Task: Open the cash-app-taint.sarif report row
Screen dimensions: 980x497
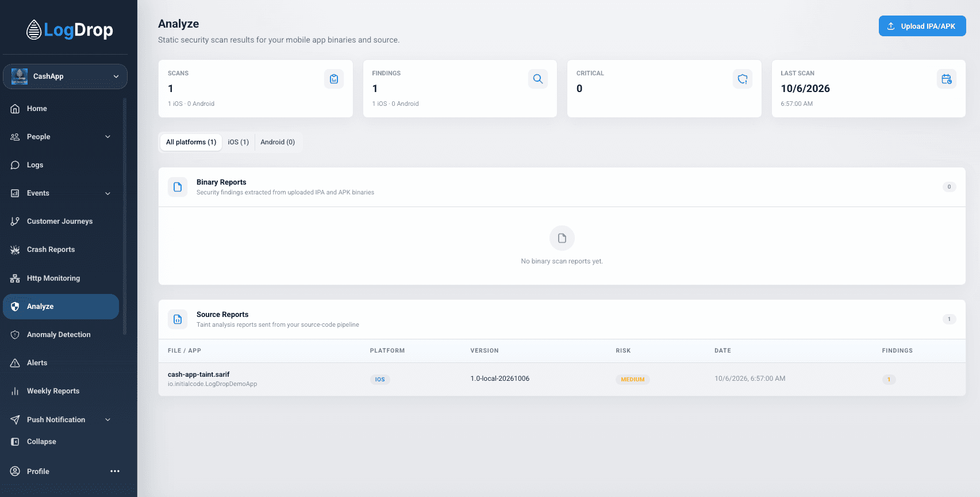Action: coord(562,379)
